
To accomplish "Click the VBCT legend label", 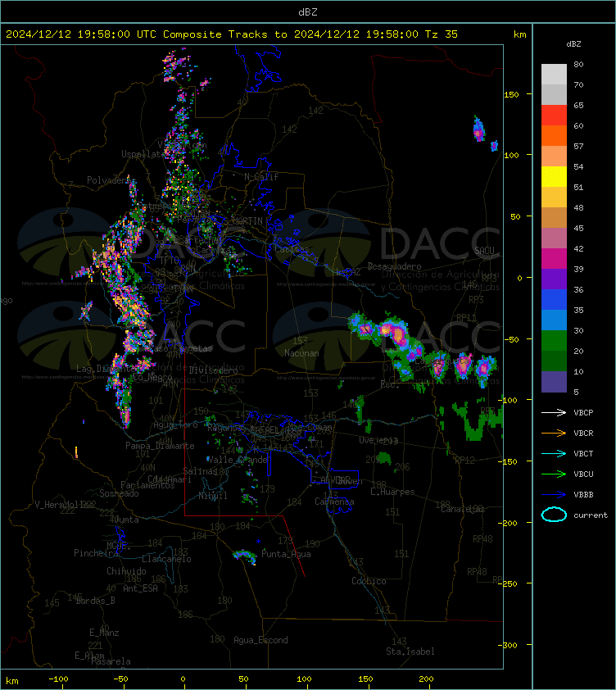I will [583, 453].
